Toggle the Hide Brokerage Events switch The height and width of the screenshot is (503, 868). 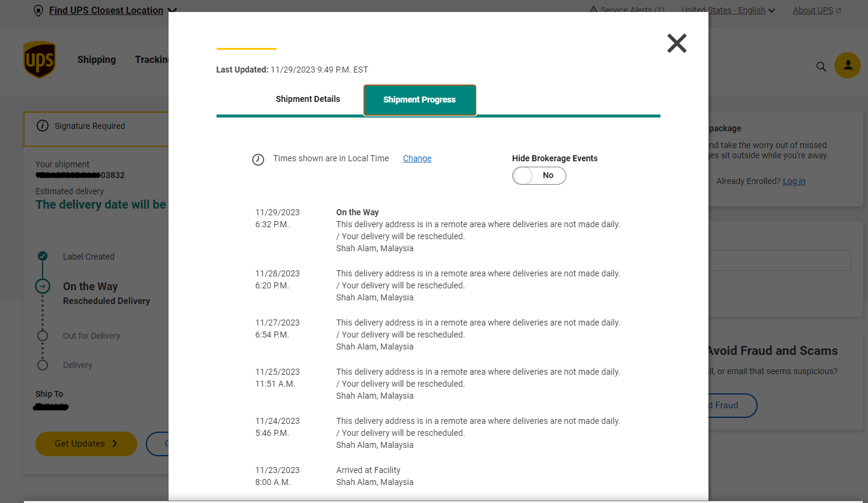[x=539, y=176]
